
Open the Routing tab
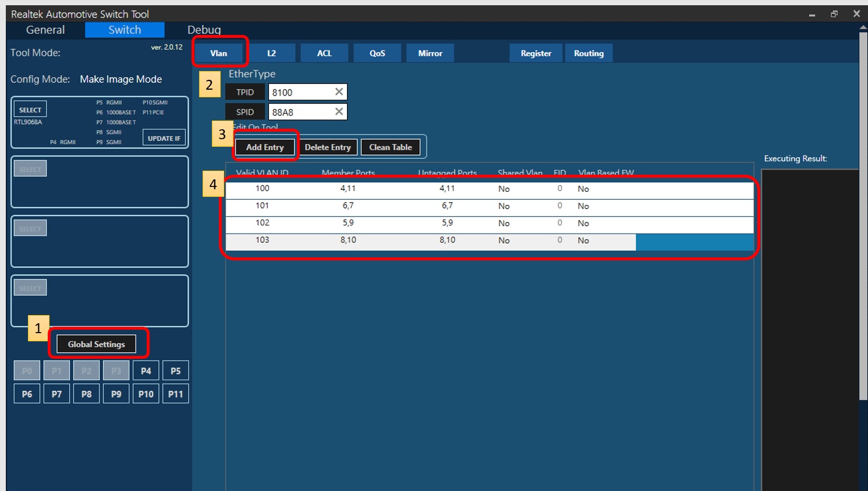point(589,53)
